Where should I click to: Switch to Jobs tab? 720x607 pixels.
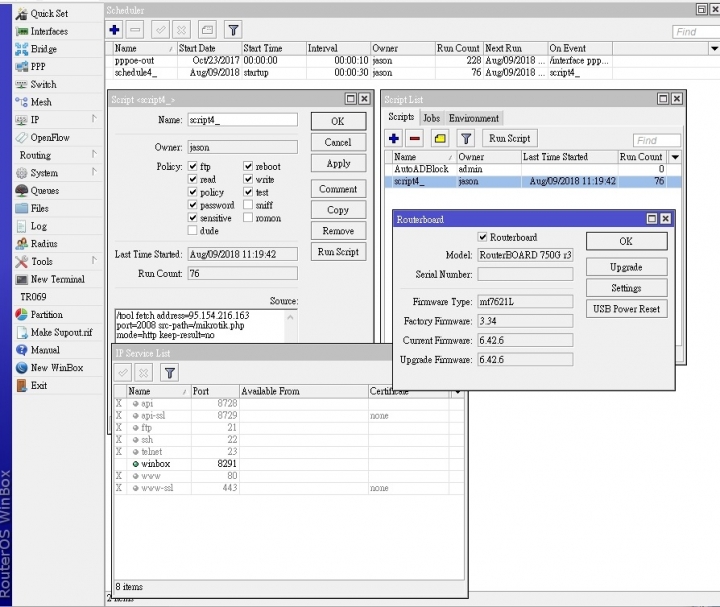pyautogui.click(x=432, y=118)
